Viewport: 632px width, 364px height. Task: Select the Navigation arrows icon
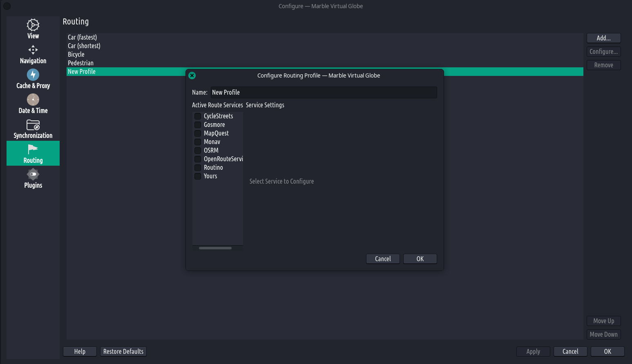pos(33,50)
